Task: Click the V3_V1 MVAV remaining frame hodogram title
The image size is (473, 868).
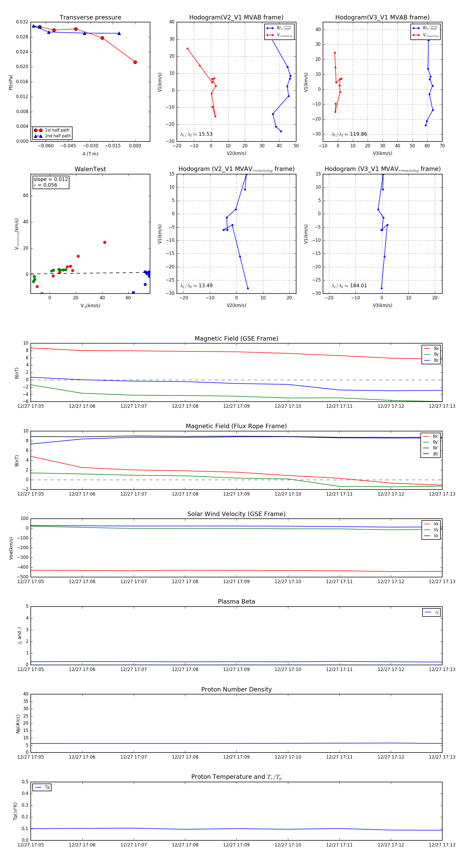Action: [x=382, y=169]
